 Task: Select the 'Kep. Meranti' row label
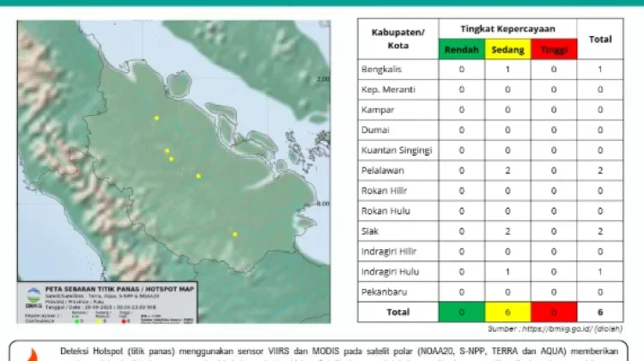click(x=388, y=89)
